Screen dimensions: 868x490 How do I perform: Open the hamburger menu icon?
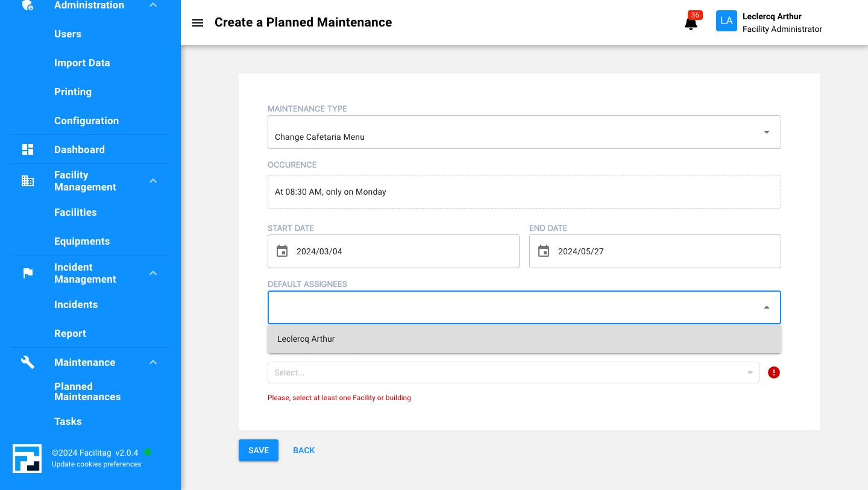[x=197, y=23]
